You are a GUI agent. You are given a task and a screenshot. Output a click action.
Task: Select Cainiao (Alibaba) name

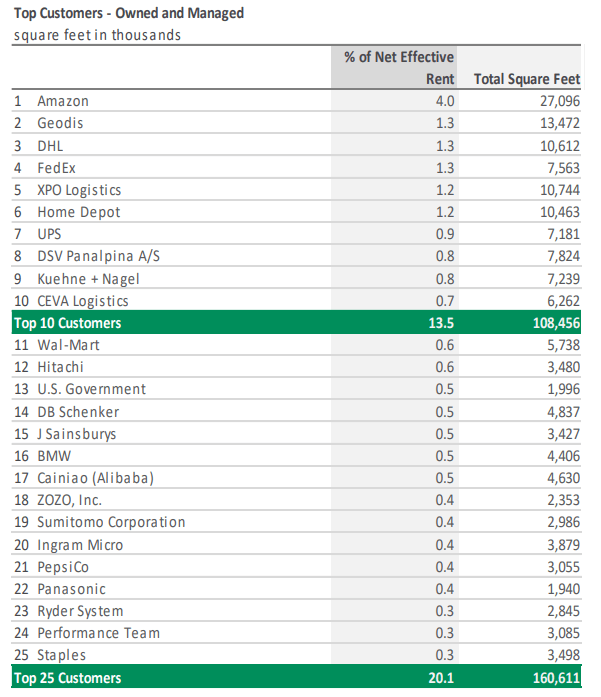pyautogui.click(x=96, y=478)
